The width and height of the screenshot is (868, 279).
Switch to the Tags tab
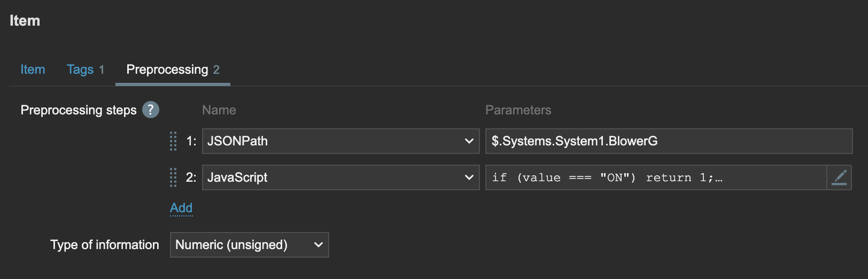point(80,69)
